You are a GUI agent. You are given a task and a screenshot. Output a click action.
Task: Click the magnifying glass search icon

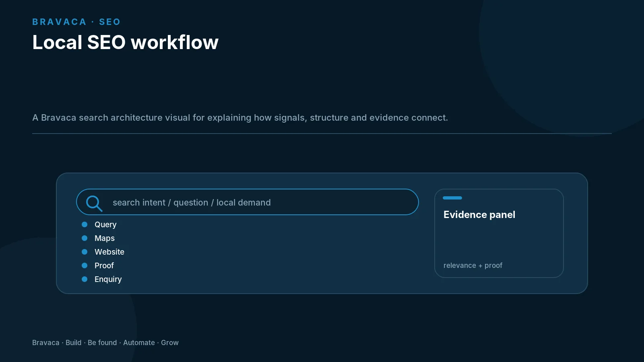click(x=94, y=203)
